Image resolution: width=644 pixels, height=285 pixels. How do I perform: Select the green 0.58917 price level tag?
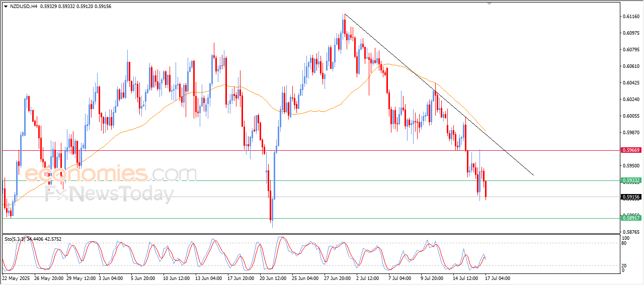pos(631,218)
